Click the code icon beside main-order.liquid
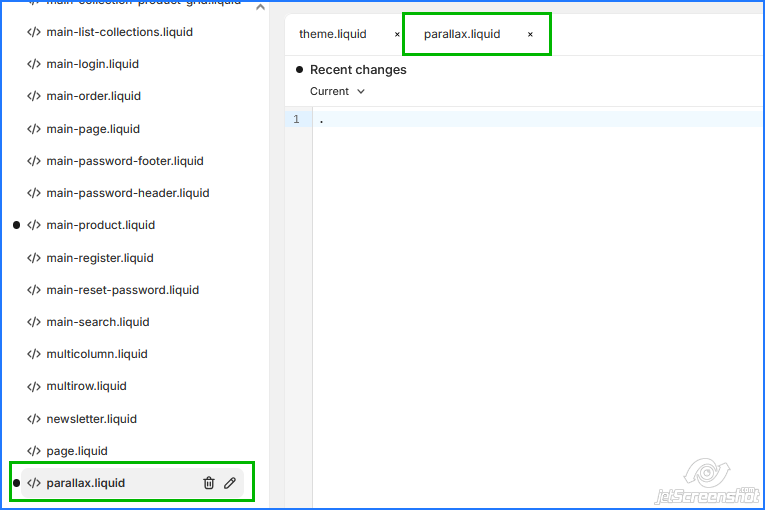Image resolution: width=765 pixels, height=510 pixels. click(34, 96)
